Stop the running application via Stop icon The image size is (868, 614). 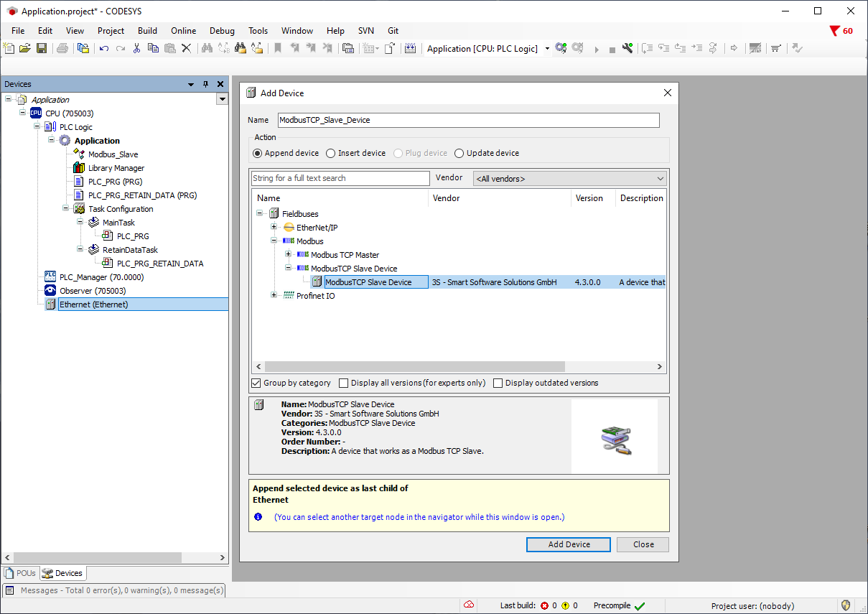tap(612, 48)
